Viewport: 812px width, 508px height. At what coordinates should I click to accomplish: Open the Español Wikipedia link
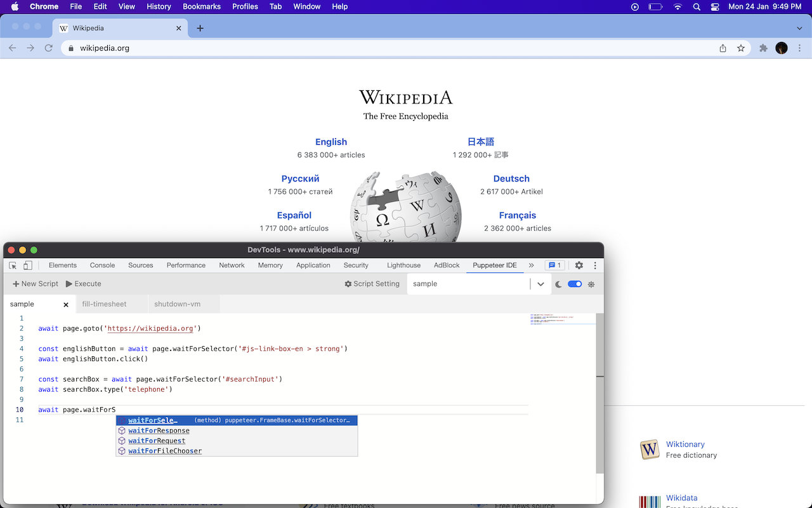tap(294, 216)
